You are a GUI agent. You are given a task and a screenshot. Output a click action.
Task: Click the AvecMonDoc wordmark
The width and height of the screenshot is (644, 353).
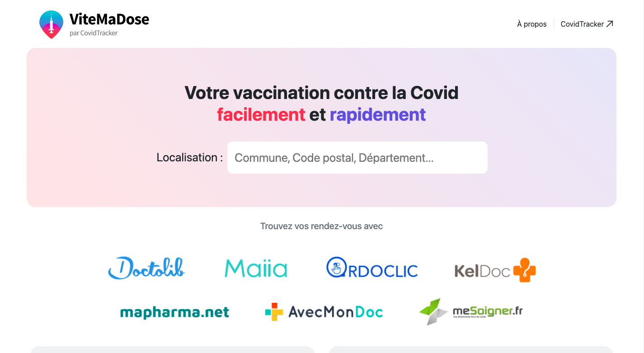[335, 312]
